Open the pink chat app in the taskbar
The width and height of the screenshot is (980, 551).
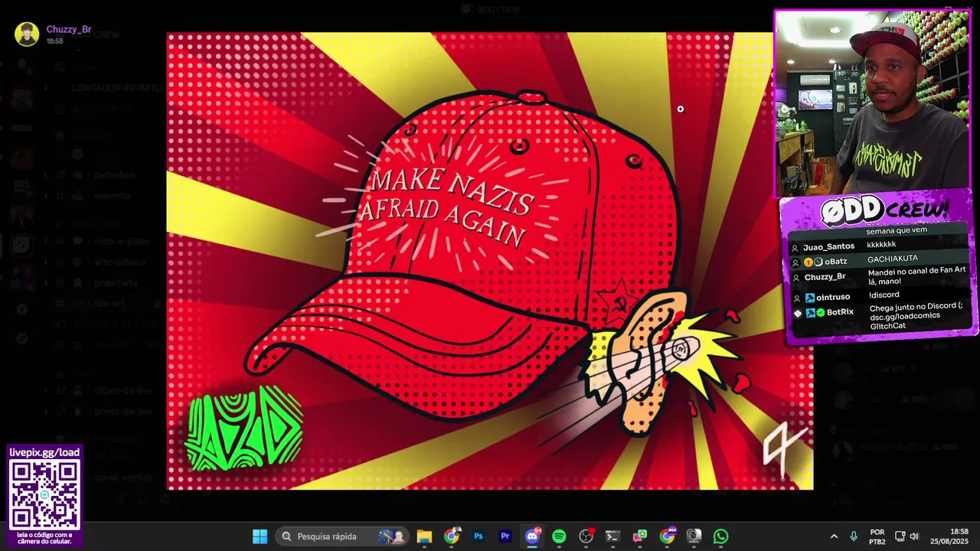(x=640, y=536)
